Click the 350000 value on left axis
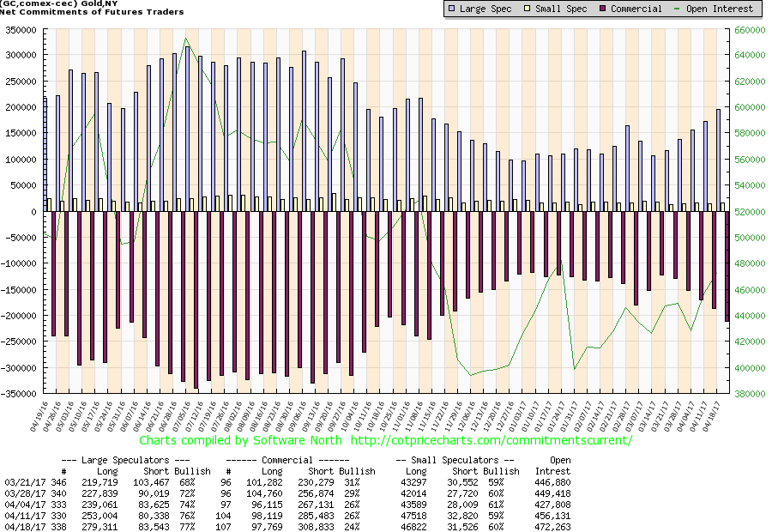 (x=21, y=29)
